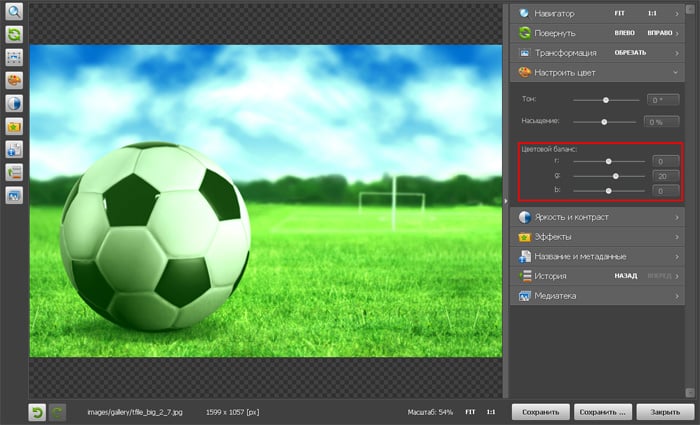Open name and metadata icon in left toolbar

coord(14,150)
